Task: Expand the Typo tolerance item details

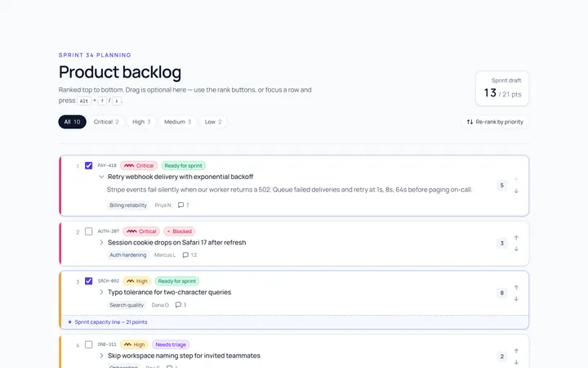Action: [x=101, y=292]
